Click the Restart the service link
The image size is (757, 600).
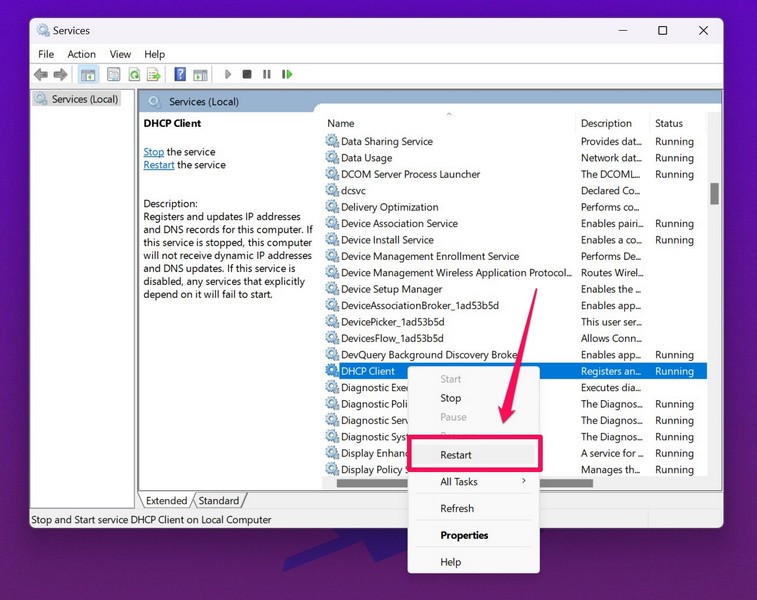click(x=158, y=165)
